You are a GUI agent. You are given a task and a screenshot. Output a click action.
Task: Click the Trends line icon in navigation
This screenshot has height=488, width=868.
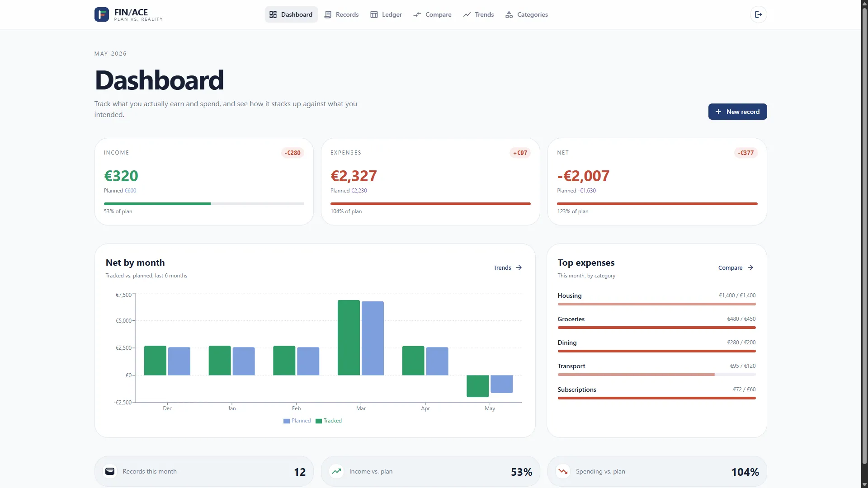point(467,14)
